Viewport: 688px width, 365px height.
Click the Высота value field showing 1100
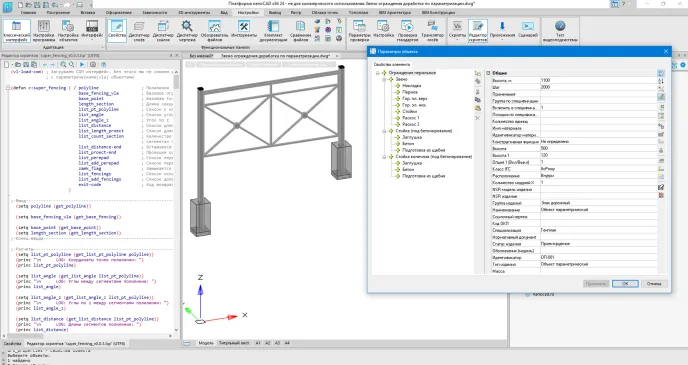click(x=598, y=80)
